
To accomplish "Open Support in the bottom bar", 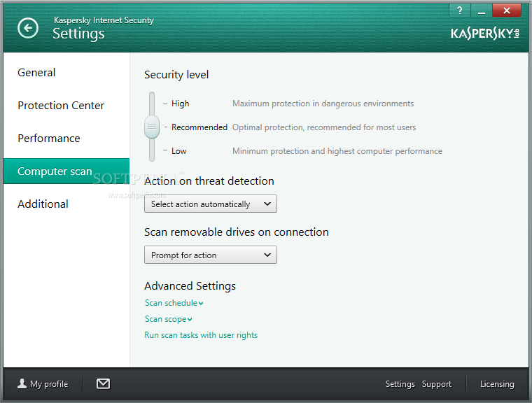I will [437, 384].
